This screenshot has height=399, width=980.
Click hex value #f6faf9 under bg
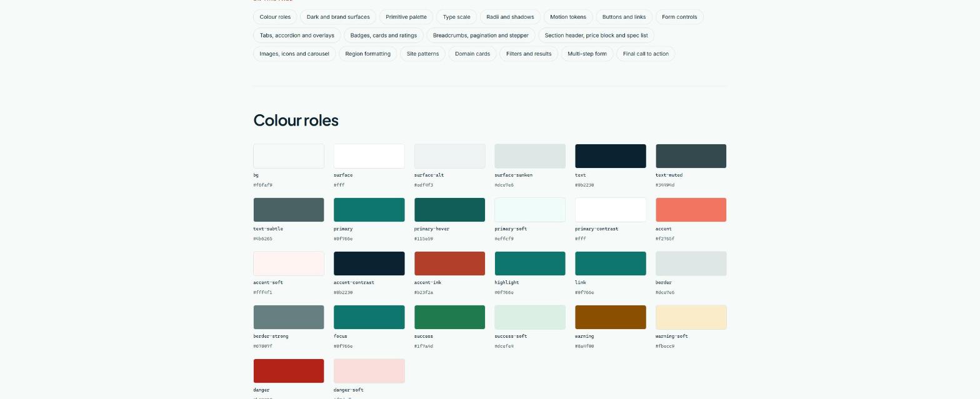[262, 185]
